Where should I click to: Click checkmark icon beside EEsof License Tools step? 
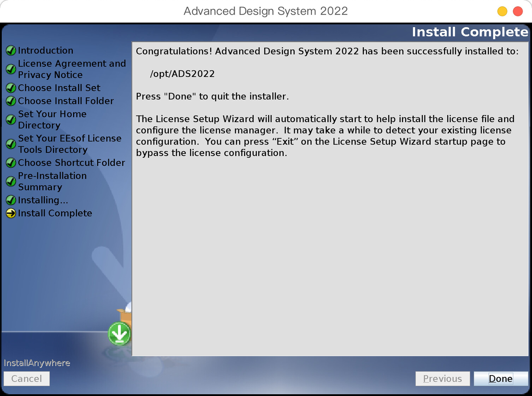11,144
